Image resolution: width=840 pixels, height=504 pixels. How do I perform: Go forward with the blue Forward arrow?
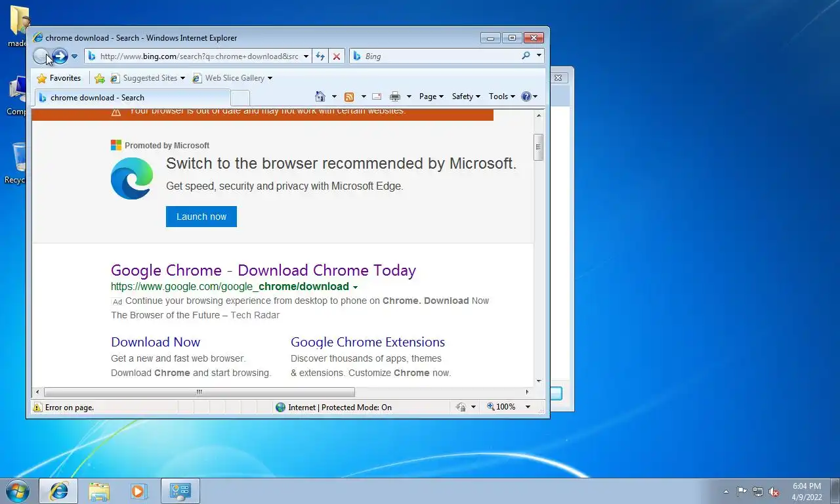click(60, 56)
